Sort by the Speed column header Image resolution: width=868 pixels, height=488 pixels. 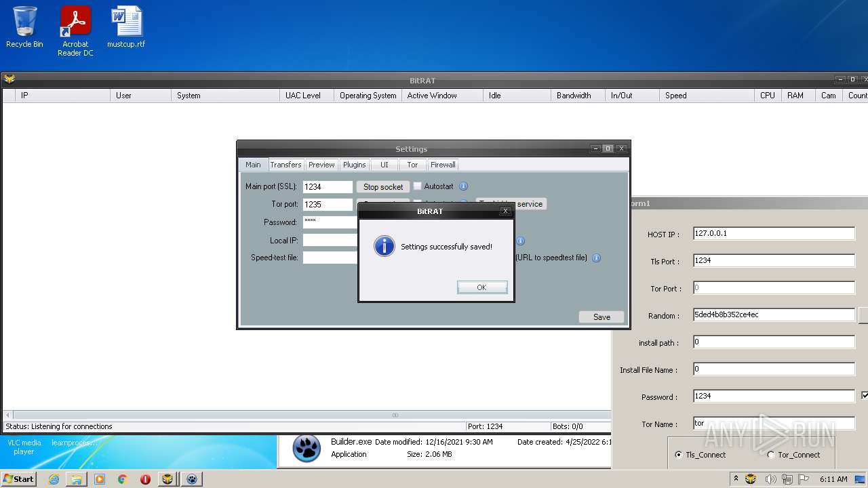[707, 96]
